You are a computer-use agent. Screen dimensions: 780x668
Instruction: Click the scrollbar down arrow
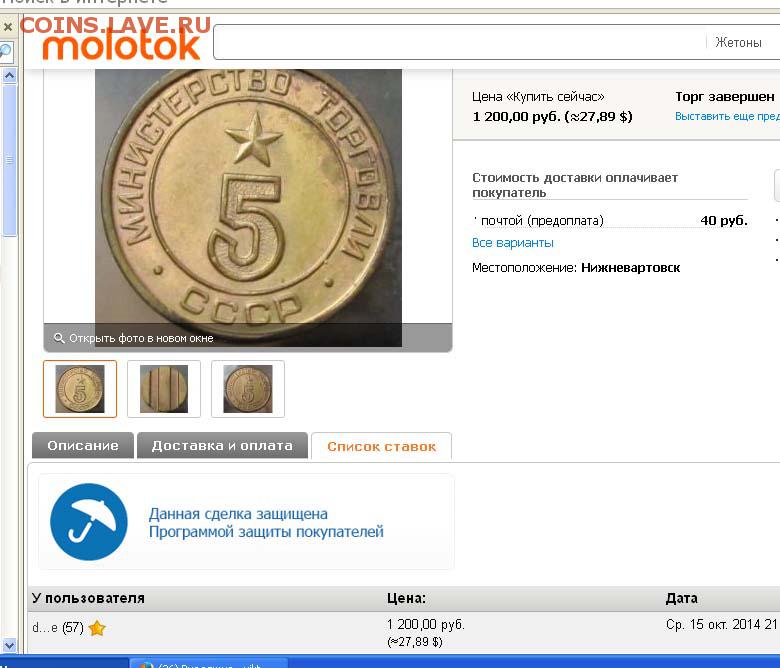(x=9, y=645)
